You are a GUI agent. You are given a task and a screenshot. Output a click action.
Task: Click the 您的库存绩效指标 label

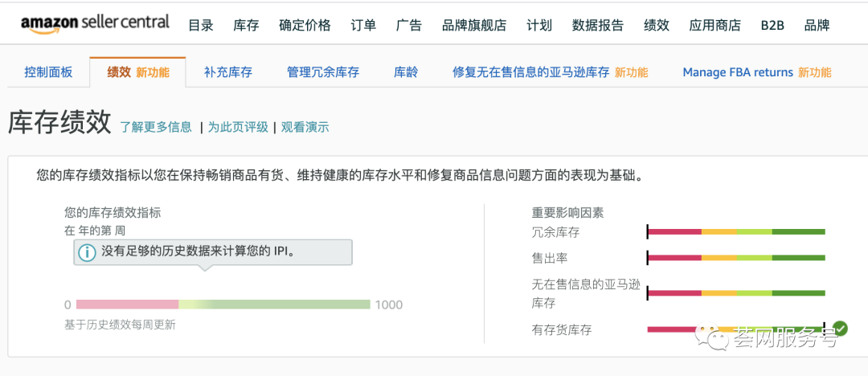113,212
